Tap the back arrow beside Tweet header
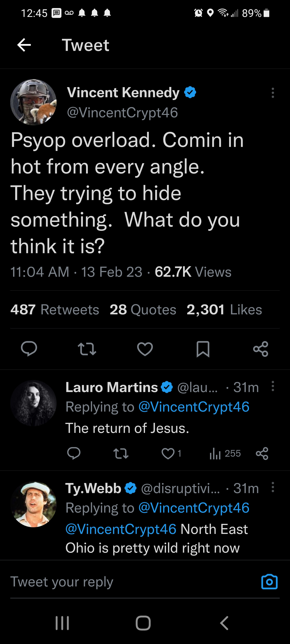This screenshot has width=290, height=644. pyautogui.click(x=24, y=45)
